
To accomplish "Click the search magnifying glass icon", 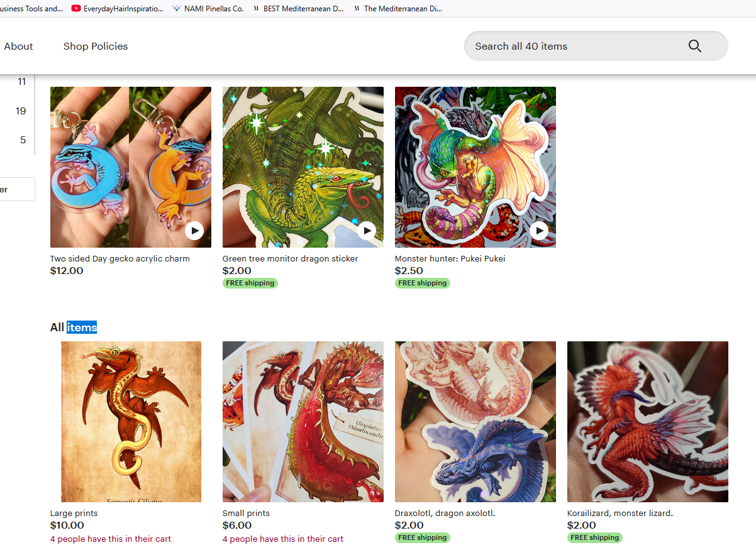I will point(694,46).
